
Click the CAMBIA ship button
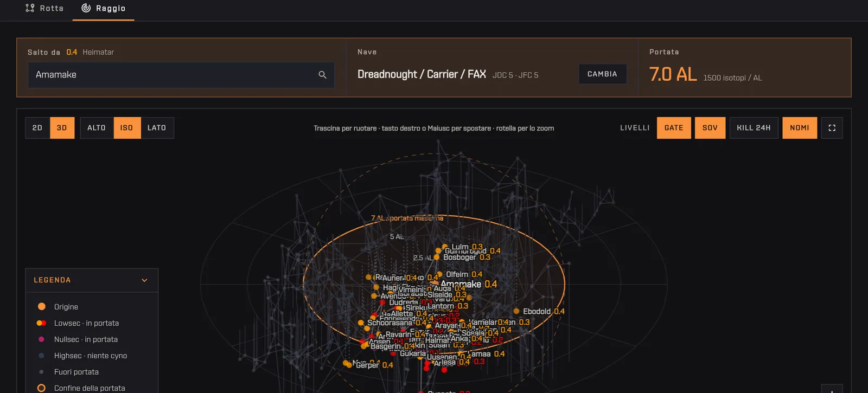point(602,74)
